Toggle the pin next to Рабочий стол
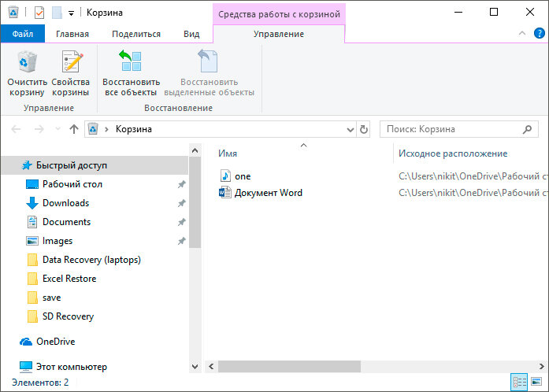The image size is (549, 392). pyautogui.click(x=181, y=184)
